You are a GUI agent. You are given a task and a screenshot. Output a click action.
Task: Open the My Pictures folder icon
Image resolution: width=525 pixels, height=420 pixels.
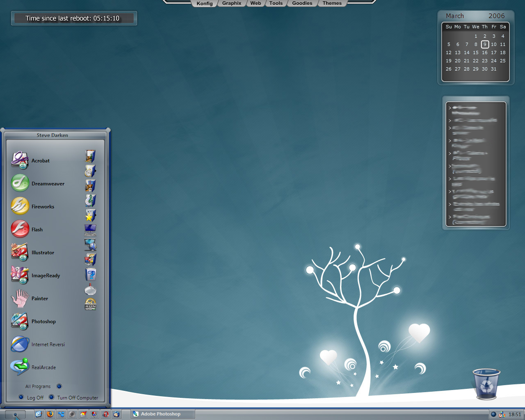90,185
